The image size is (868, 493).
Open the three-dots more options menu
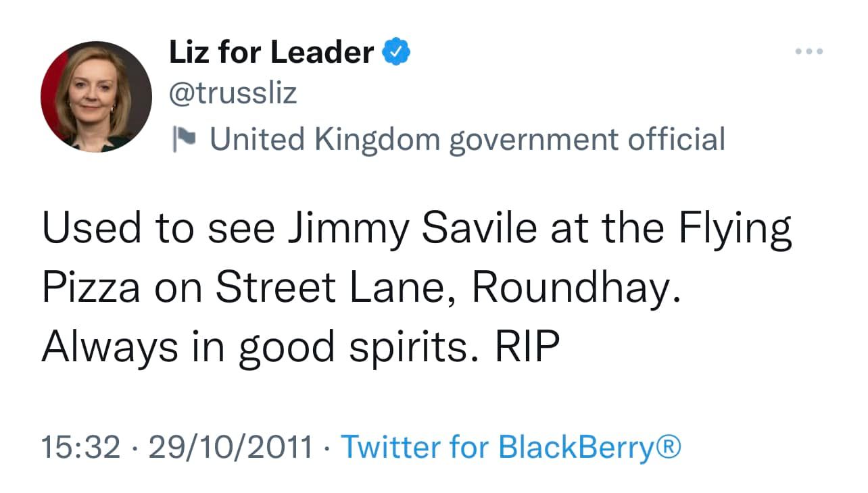[x=809, y=51]
